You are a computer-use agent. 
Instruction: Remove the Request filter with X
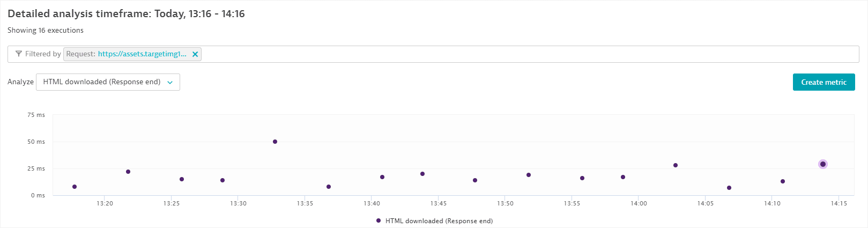coord(195,54)
